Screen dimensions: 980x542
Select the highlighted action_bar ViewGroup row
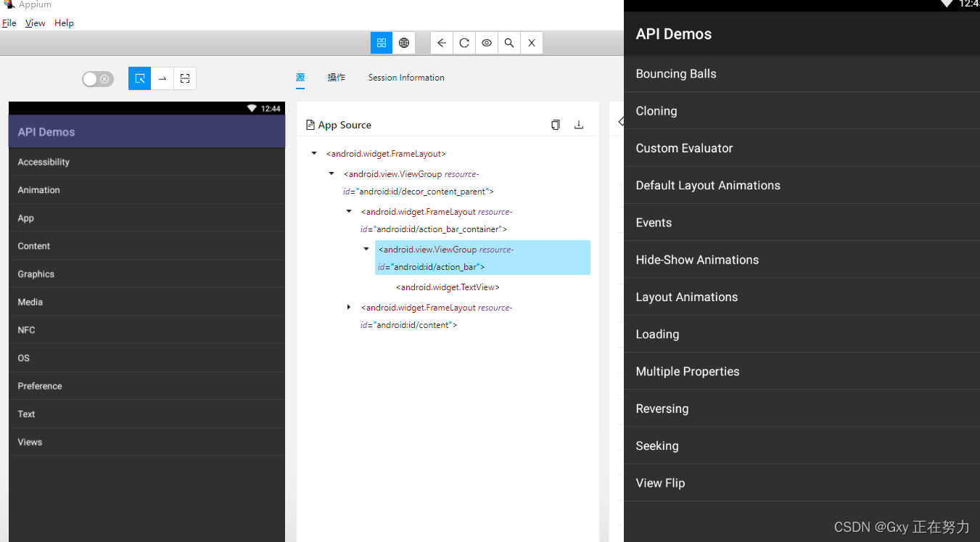[482, 258]
